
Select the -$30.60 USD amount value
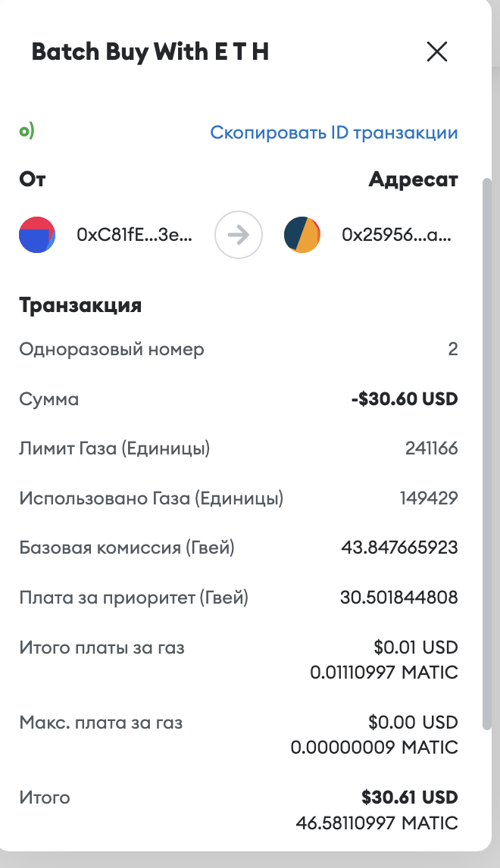[405, 398]
